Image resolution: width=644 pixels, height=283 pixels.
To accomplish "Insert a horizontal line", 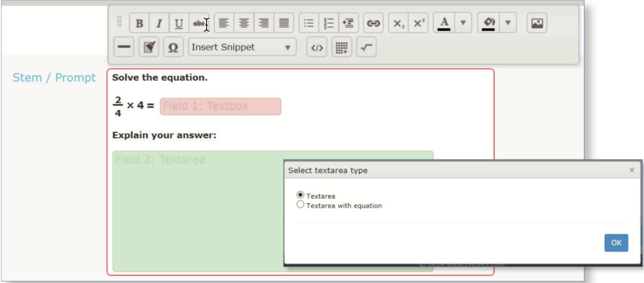I will pos(124,47).
